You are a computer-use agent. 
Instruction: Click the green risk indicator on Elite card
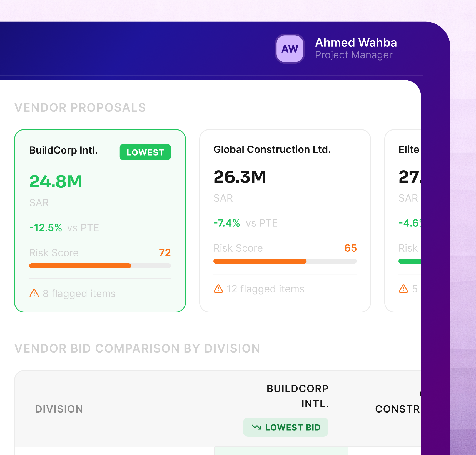tap(410, 261)
